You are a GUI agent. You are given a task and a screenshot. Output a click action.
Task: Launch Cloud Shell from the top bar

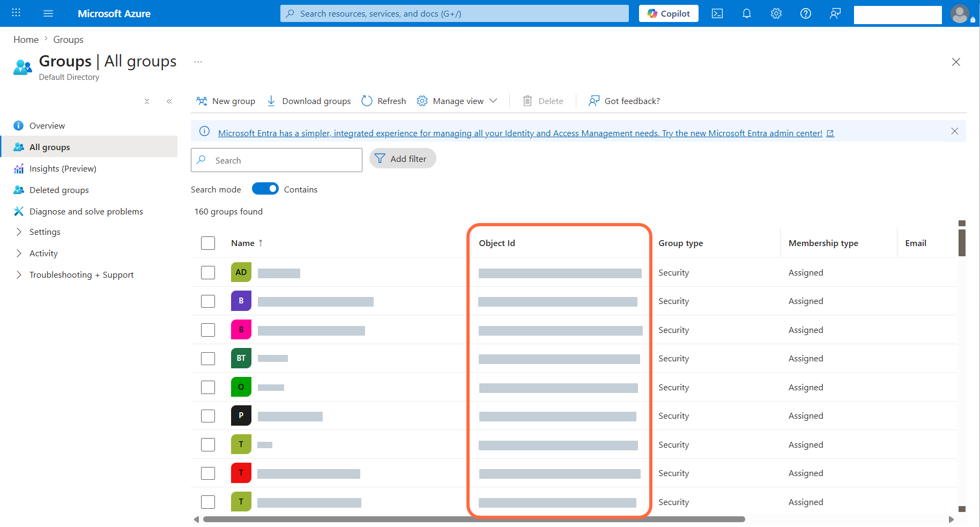[717, 13]
